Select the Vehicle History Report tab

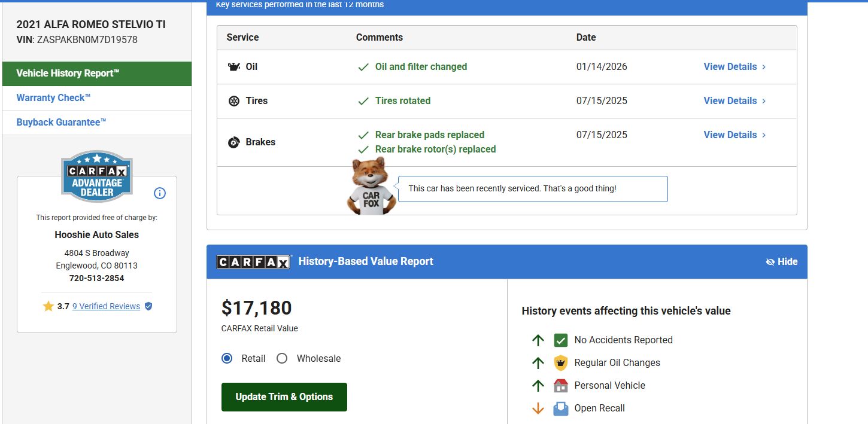(x=68, y=74)
